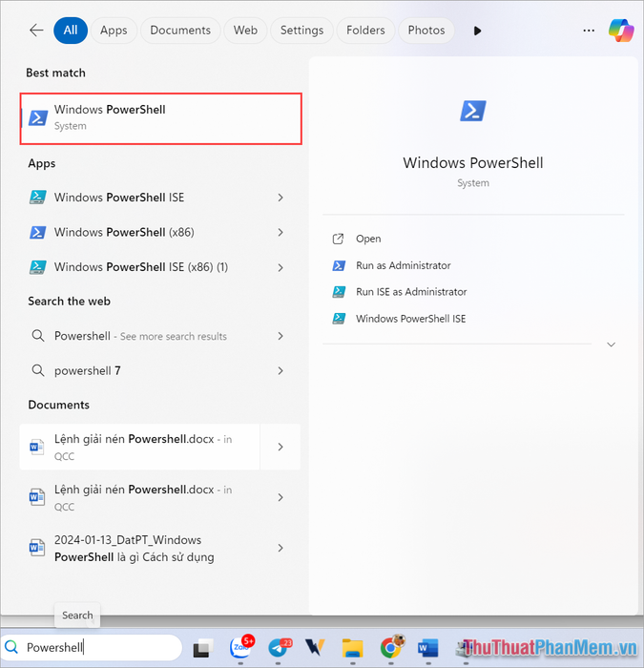
Task: Expand 'Powershell - See more search results' chevron
Action: [x=280, y=336]
